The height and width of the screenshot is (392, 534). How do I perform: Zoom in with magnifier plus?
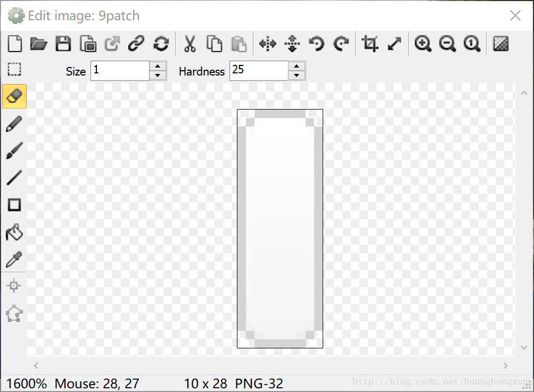click(423, 44)
